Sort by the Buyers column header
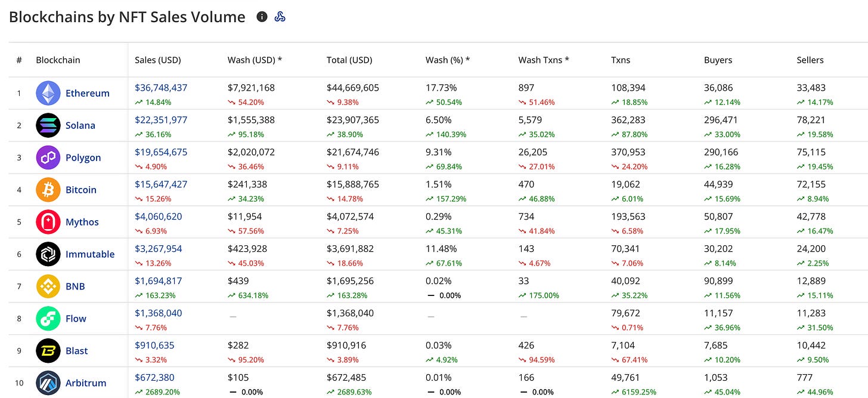Screen dimensions: 868x398 (718, 60)
